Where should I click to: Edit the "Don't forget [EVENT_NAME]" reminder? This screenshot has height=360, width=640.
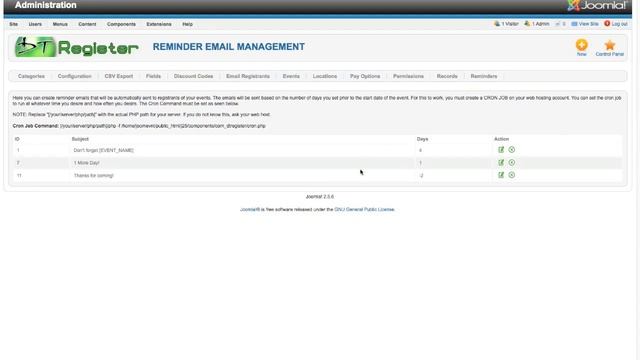[x=501, y=150]
